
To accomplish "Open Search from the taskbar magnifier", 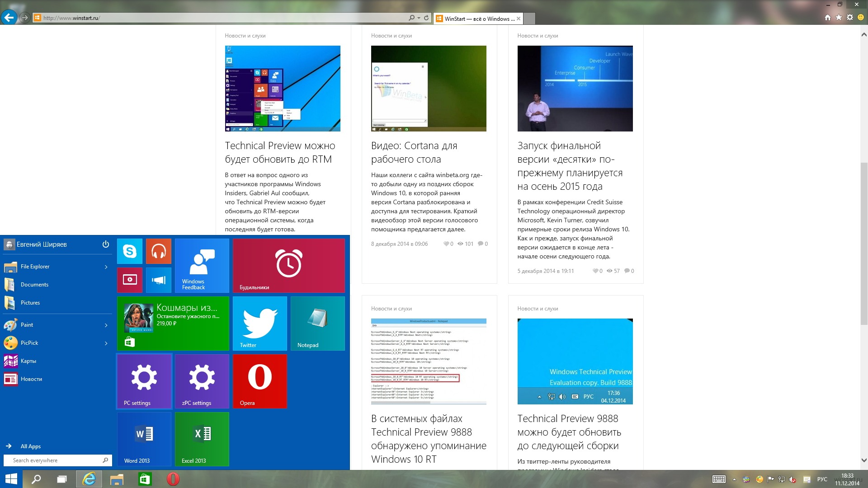I will tap(36, 479).
